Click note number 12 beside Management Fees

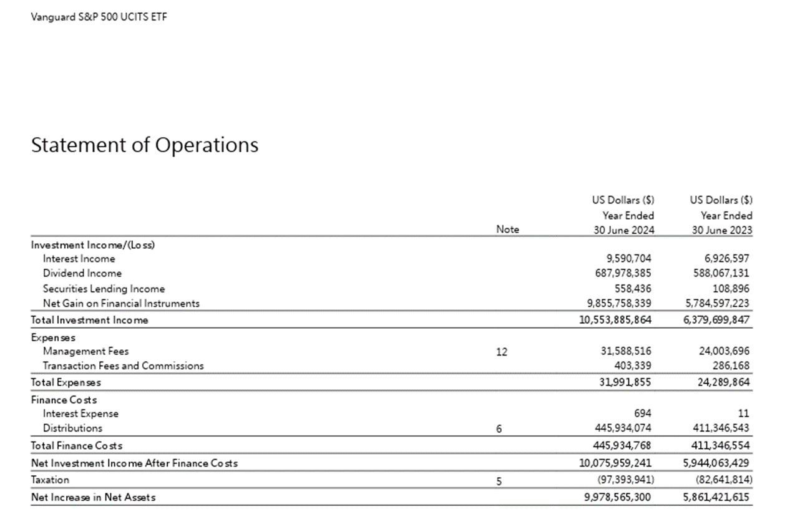pos(502,352)
